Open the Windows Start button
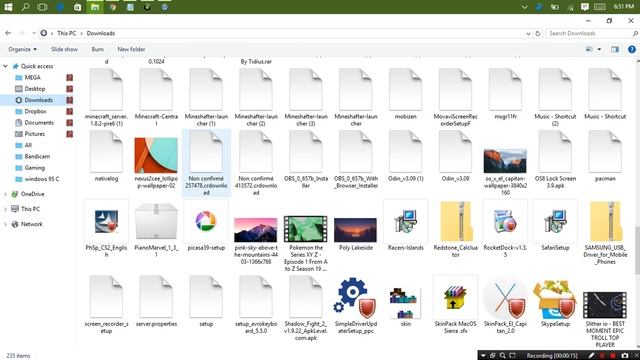 [x=8, y=7]
